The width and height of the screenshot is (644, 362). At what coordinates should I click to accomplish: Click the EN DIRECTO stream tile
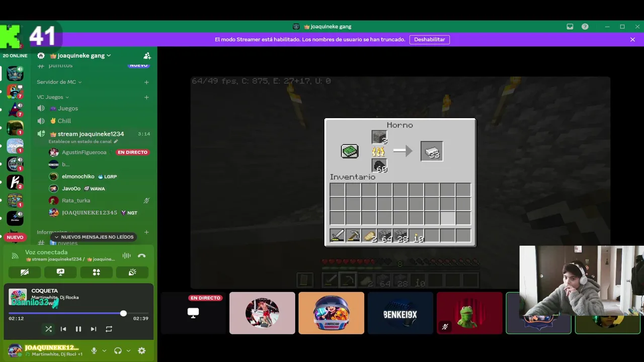click(193, 313)
